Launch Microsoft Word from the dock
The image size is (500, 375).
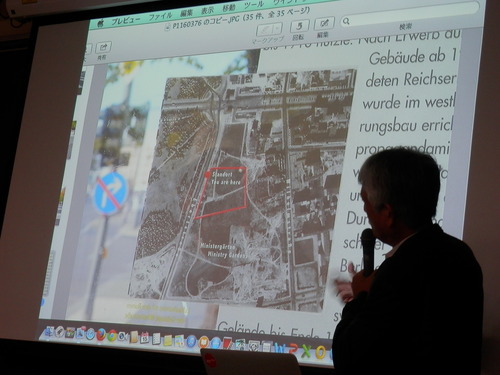tap(279, 348)
